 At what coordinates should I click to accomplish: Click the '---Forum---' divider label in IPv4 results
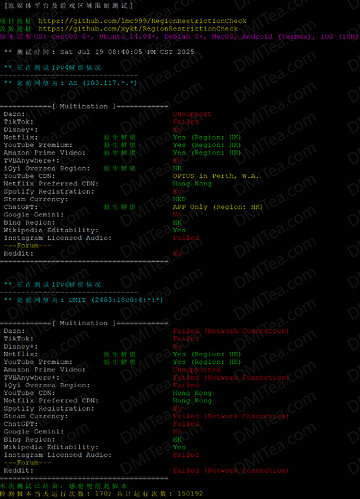[x=27, y=246]
